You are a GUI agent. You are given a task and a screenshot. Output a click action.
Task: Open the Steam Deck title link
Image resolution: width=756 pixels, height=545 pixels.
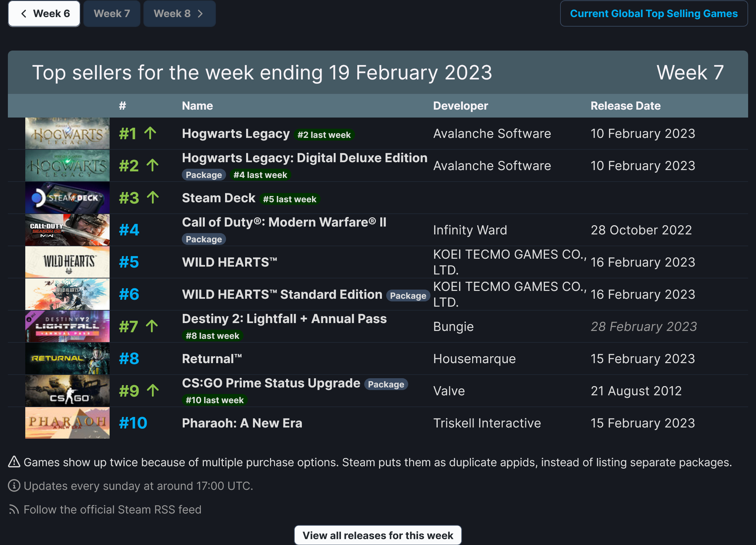click(219, 198)
